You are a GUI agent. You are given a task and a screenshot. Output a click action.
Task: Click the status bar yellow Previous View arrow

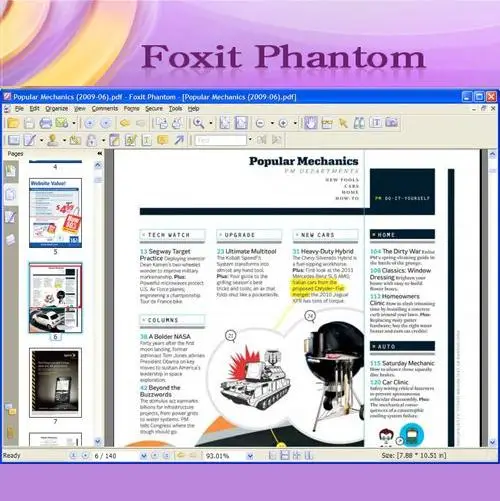coord(181,455)
